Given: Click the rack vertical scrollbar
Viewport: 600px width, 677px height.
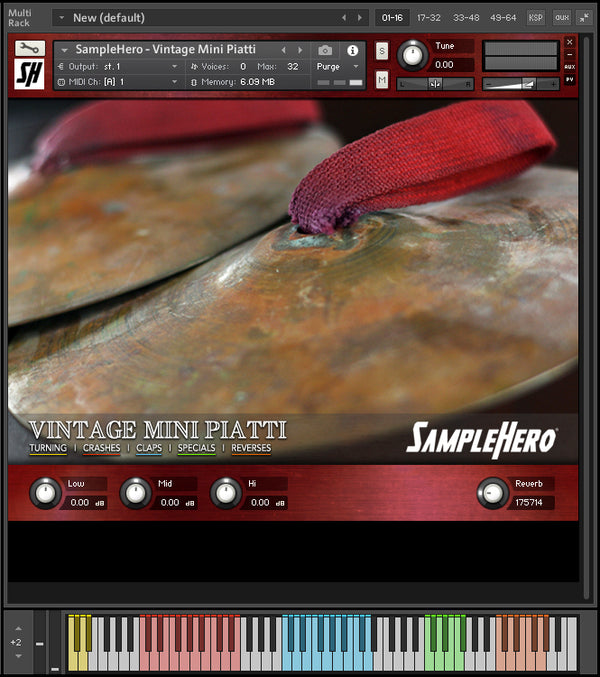Looking at the screenshot, I should point(586,317).
